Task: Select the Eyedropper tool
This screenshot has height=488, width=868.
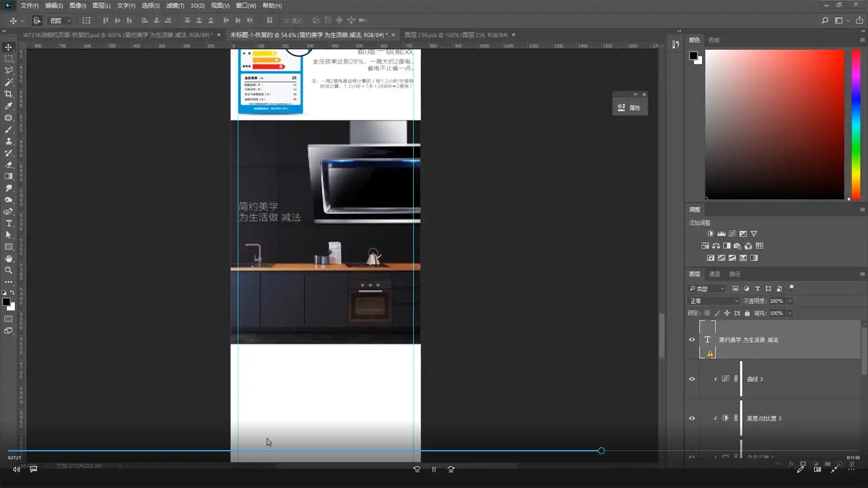Action: (x=9, y=106)
